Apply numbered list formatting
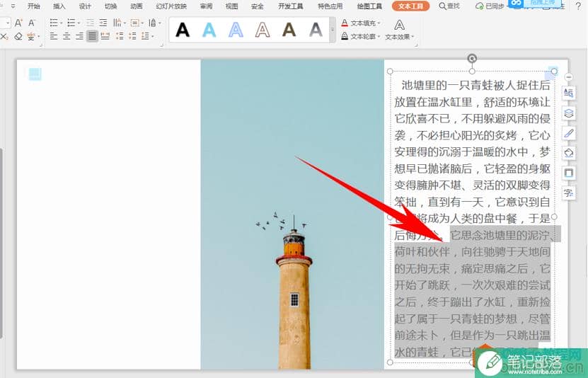Viewport: 588px width, 378px height. click(x=71, y=23)
